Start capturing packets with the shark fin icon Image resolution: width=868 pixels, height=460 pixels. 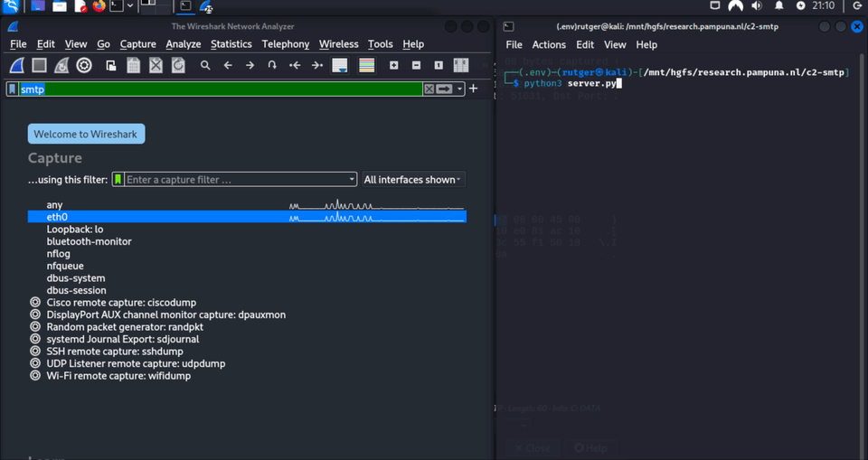click(17, 65)
